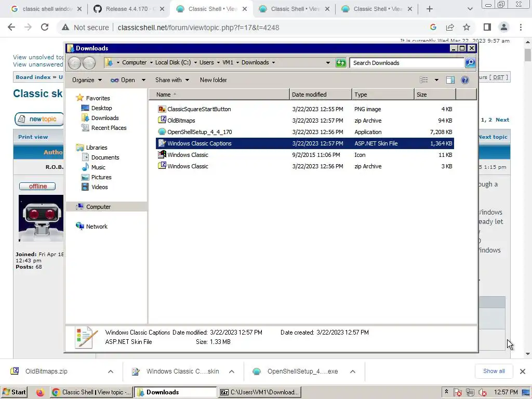The width and height of the screenshot is (532, 399).
Task: Open a new Chrome tab
Action: 430,9
